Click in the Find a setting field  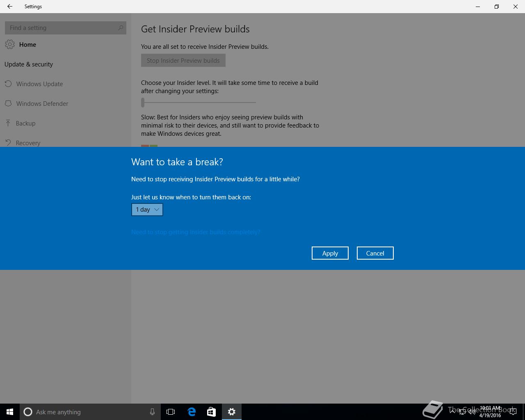(x=66, y=27)
